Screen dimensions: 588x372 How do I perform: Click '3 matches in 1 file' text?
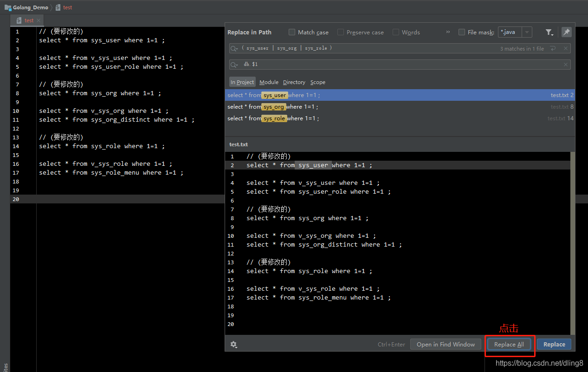522,49
